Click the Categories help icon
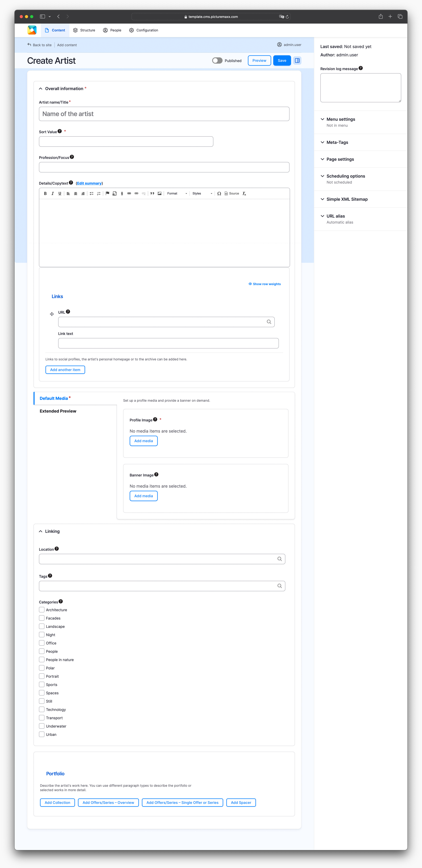The image size is (422, 868). pyautogui.click(x=61, y=601)
